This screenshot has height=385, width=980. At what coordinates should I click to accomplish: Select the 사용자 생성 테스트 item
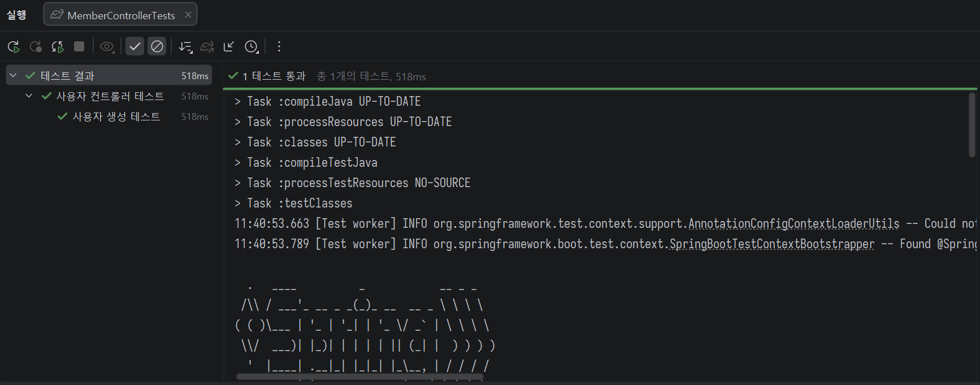point(116,116)
